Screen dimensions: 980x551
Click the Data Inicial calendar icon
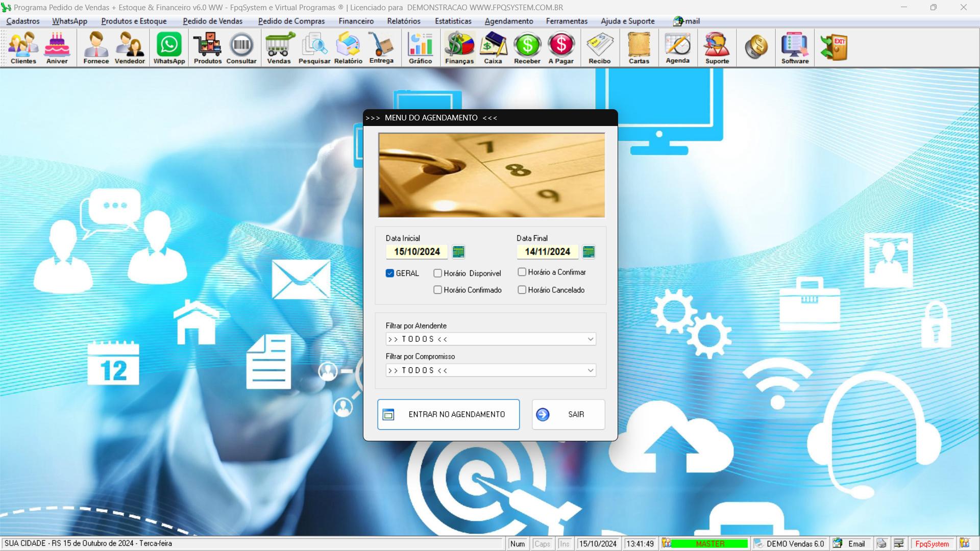[x=458, y=251]
